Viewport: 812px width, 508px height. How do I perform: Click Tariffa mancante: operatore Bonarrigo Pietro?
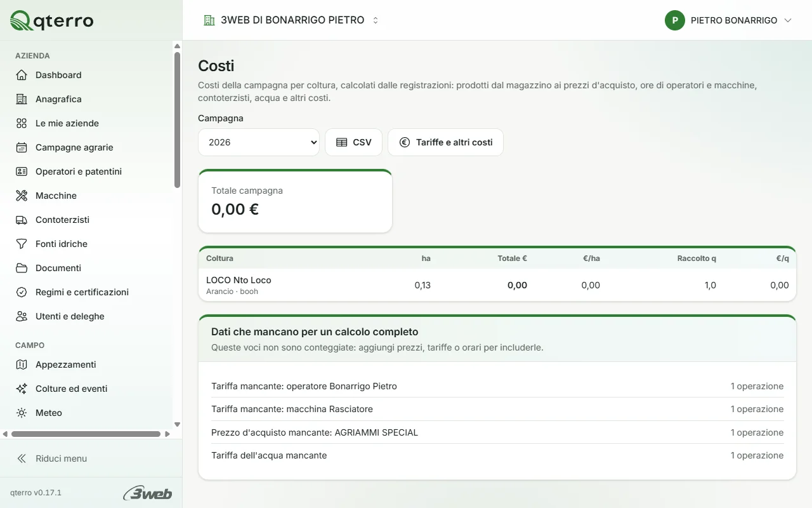497,386
